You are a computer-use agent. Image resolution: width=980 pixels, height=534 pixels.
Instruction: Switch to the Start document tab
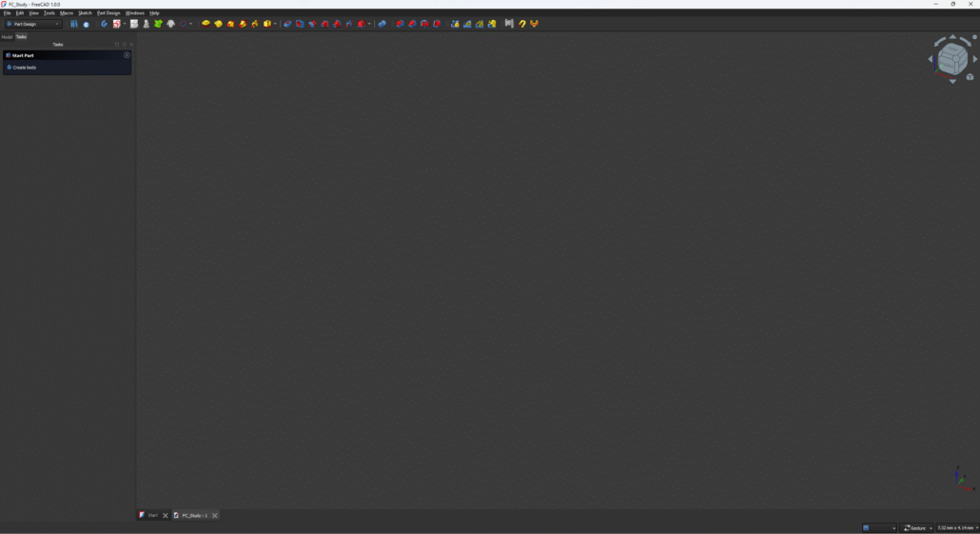pyautogui.click(x=148, y=515)
